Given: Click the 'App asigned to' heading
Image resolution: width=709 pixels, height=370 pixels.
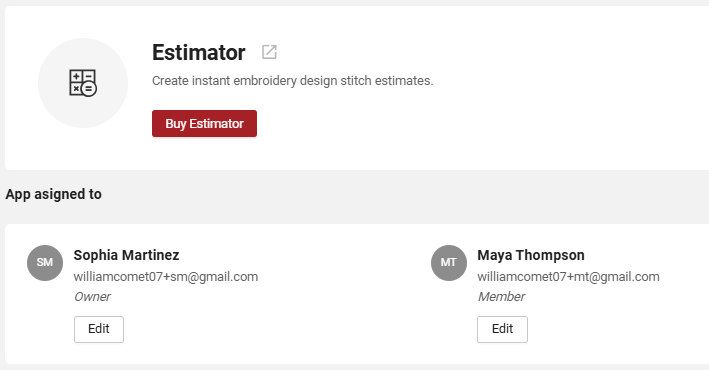Looking at the screenshot, I should 53,194.
